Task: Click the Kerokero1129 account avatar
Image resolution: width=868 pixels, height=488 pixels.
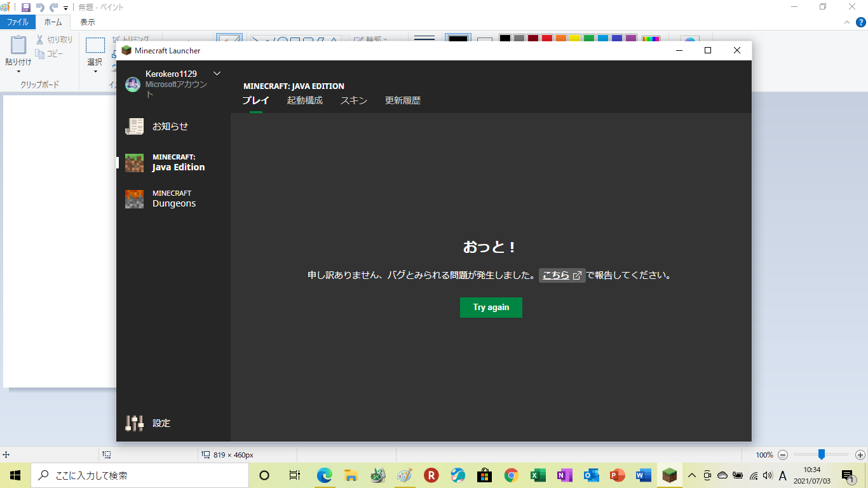Action: click(133, 85)
